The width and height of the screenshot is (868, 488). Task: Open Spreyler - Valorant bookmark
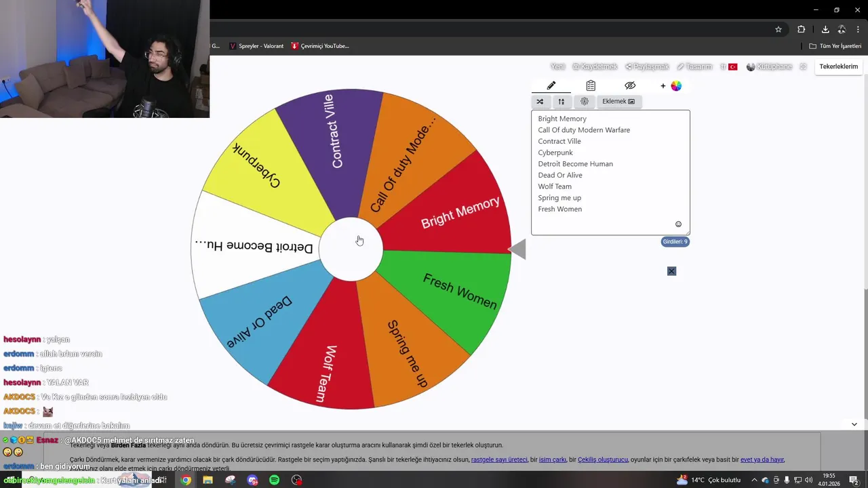point(255,46)
